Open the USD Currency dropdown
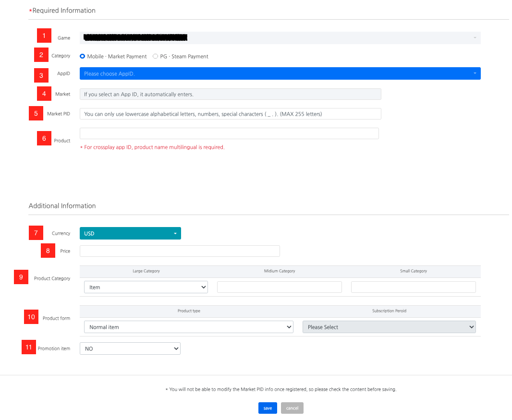512x420 pixels. tap(130, 233)
